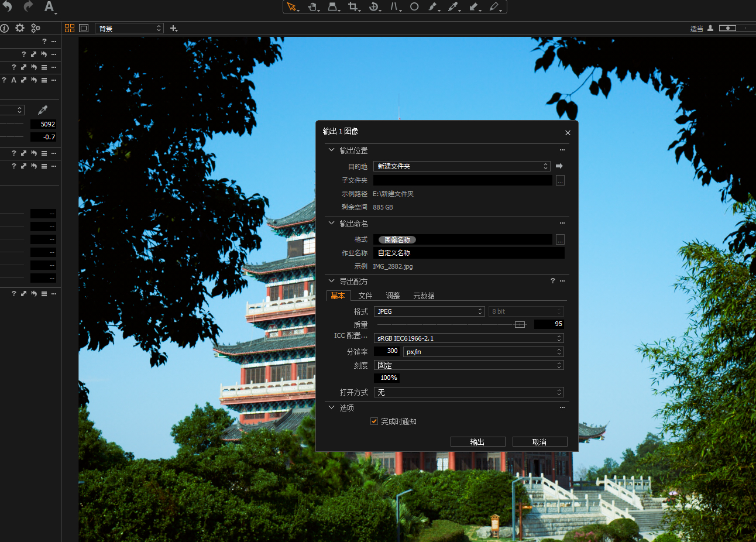Collapse the 导出配方 section
Screen dimensions: 756x542
pyautogui.click(x=331, y=281)
